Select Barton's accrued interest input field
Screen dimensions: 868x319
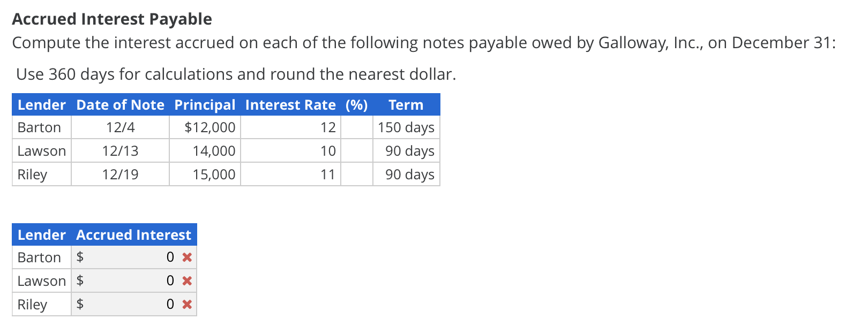click(134, 257)
